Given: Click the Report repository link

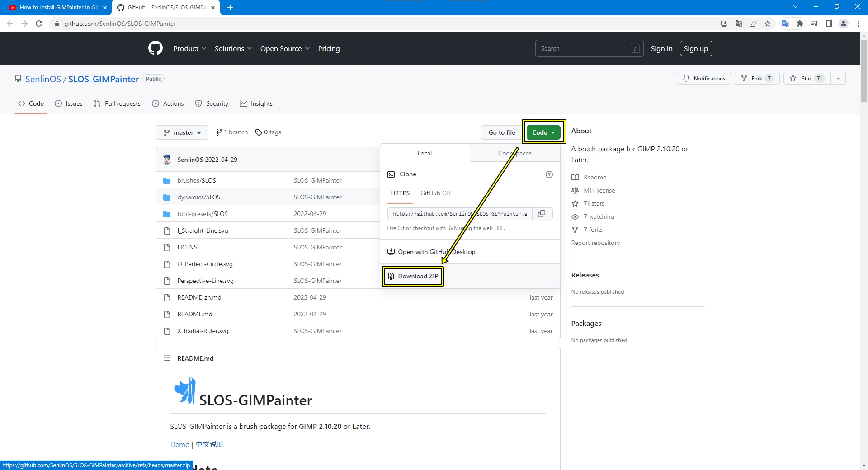Looking at the screenshot, I should 595,243.
